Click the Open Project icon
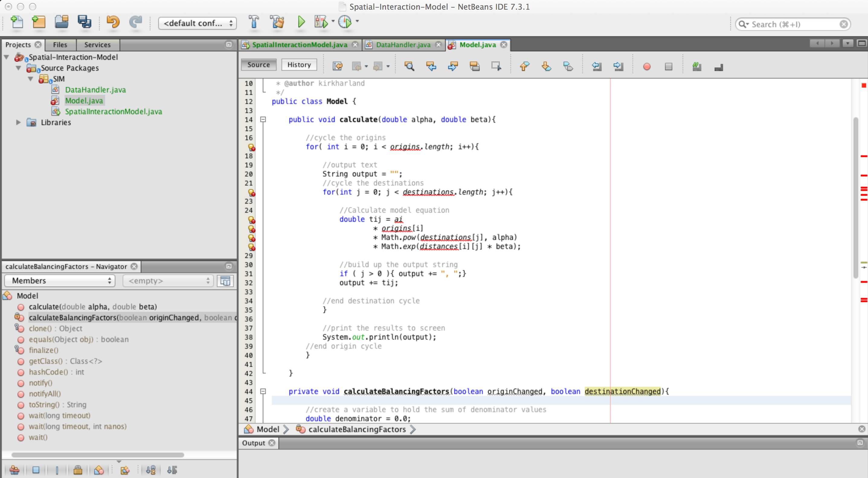This screenshot has width=868, height=478. tap(61, 22)
